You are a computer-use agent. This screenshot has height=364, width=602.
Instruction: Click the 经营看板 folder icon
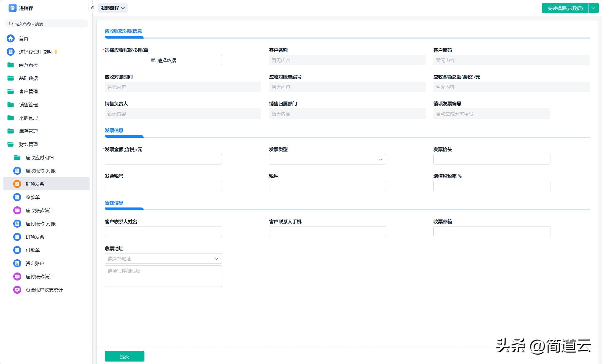(10, 65)
